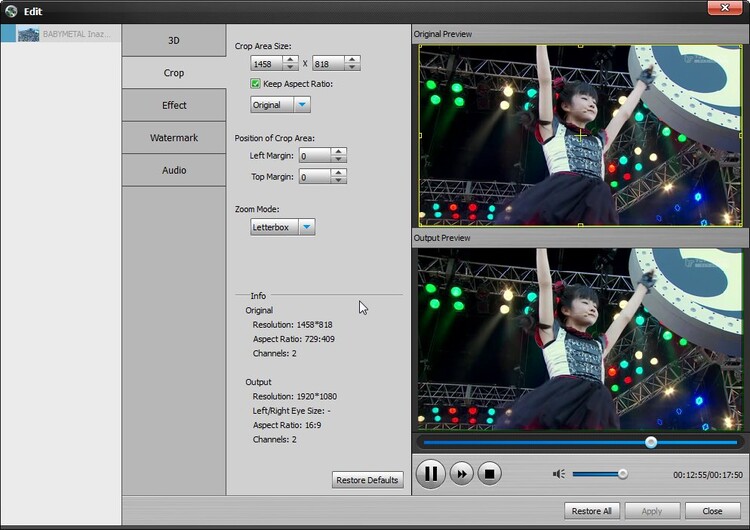
Task: Decrease crop height with down arrow
Action: pyautogui.click(x=352, y=67)
